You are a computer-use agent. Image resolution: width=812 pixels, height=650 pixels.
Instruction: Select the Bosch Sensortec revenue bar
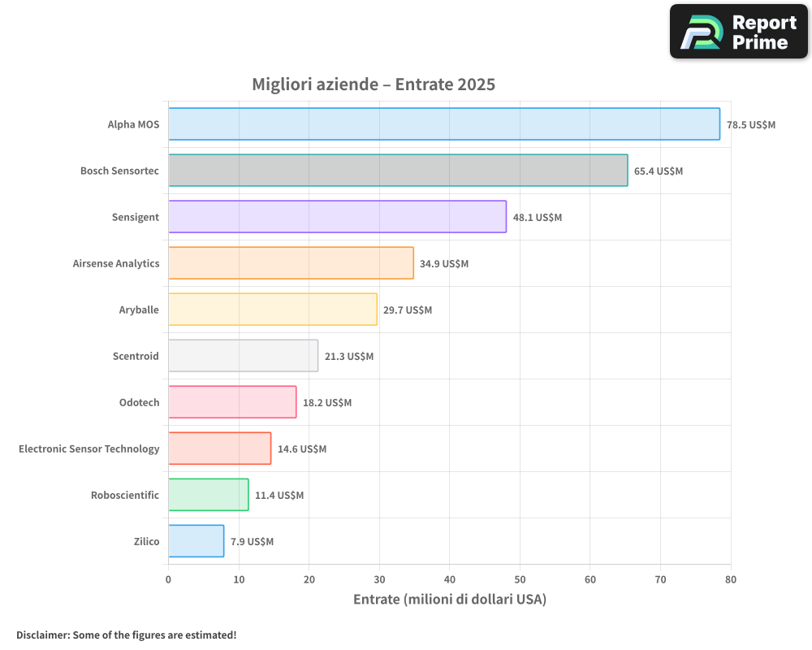point(398,171)
